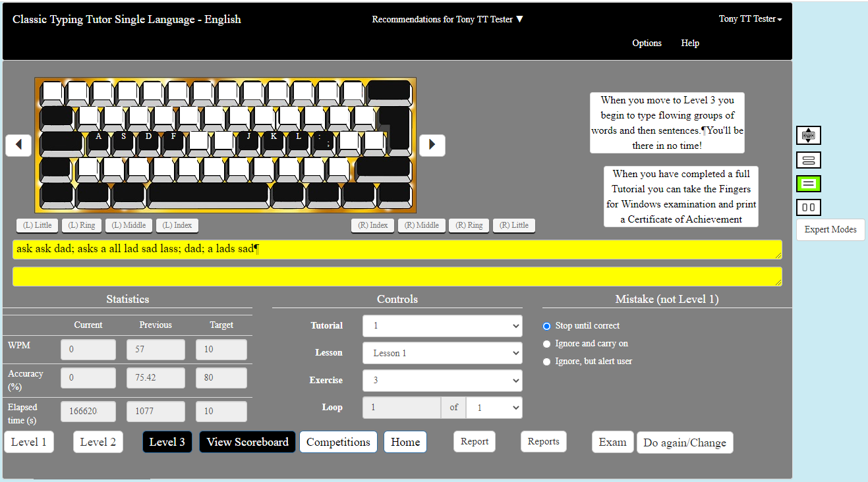Click the keyboard show/hide toggle icon

(x=808, y=135)
